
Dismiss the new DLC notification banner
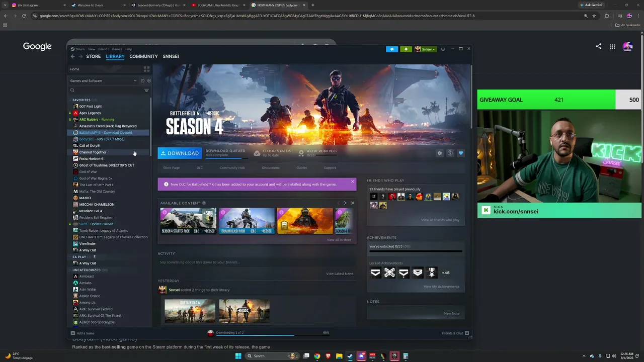click(x=353, y=181)
